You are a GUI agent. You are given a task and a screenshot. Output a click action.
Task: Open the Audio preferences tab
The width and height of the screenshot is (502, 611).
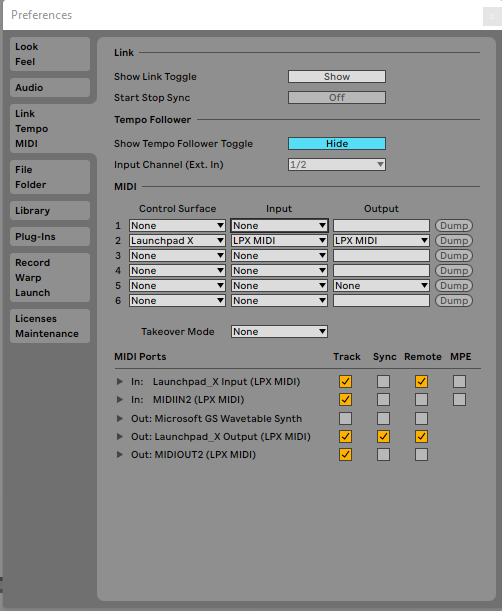coord(50,87)
